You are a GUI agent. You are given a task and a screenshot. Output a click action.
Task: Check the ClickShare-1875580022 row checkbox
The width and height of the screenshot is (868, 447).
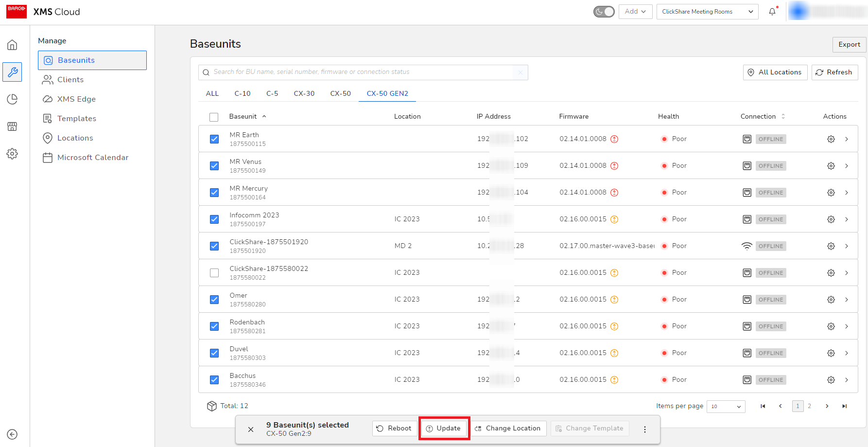(x=214, y=273)
